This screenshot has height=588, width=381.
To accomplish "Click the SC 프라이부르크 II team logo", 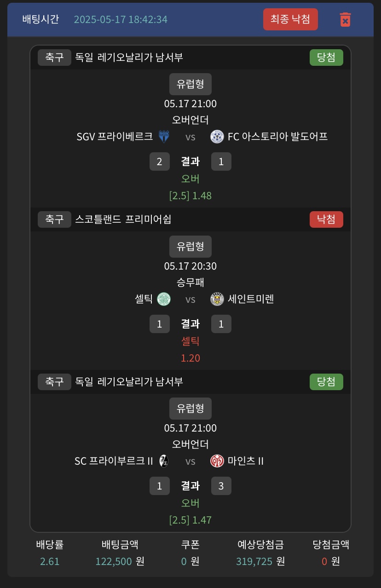I will click(163, 461).
